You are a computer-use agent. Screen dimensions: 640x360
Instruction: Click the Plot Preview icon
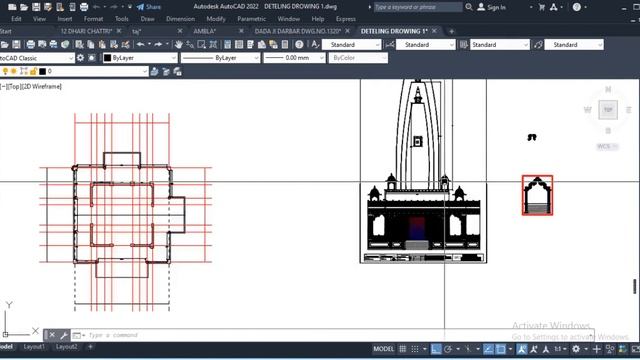(42, 44)
